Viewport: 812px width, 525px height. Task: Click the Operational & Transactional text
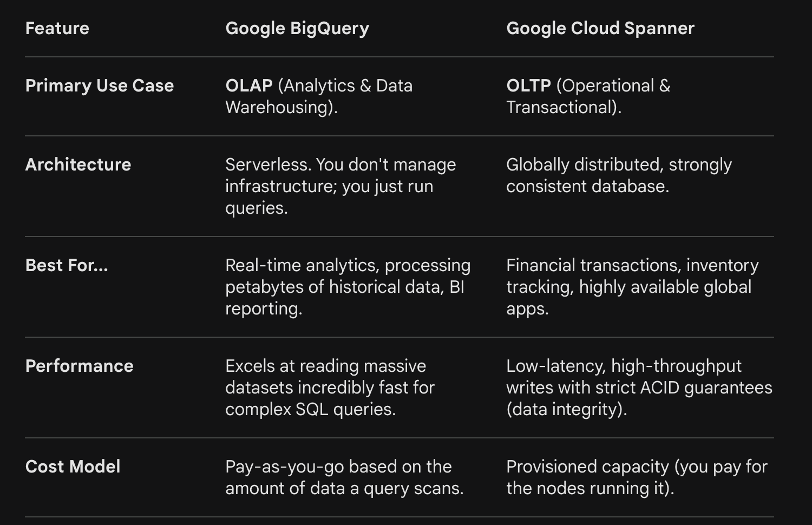[588, 96]
